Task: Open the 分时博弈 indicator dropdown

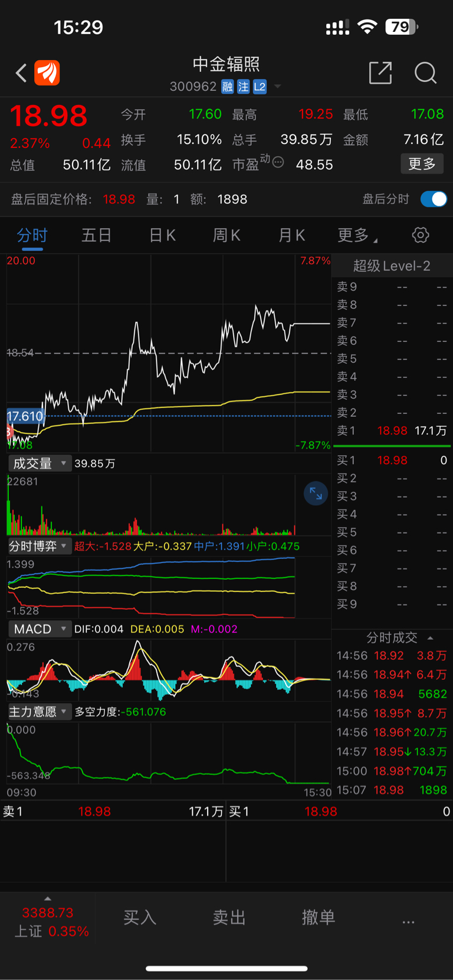Action: point(40,546)
